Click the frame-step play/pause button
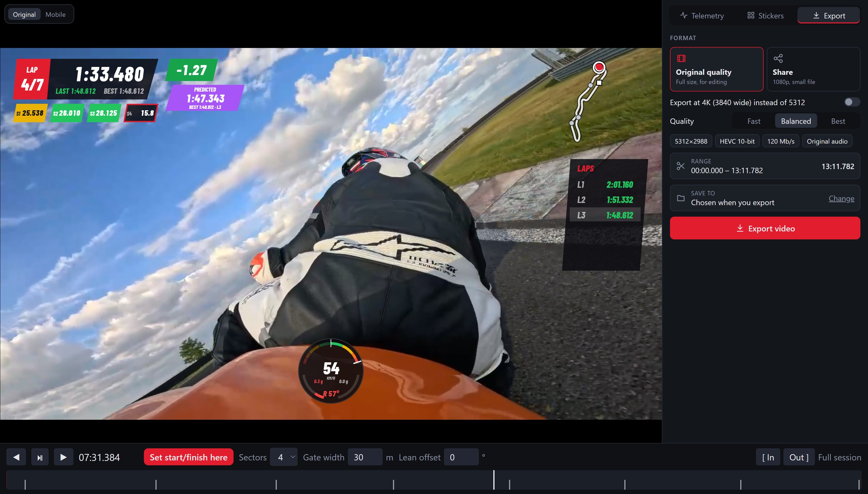 40,457
